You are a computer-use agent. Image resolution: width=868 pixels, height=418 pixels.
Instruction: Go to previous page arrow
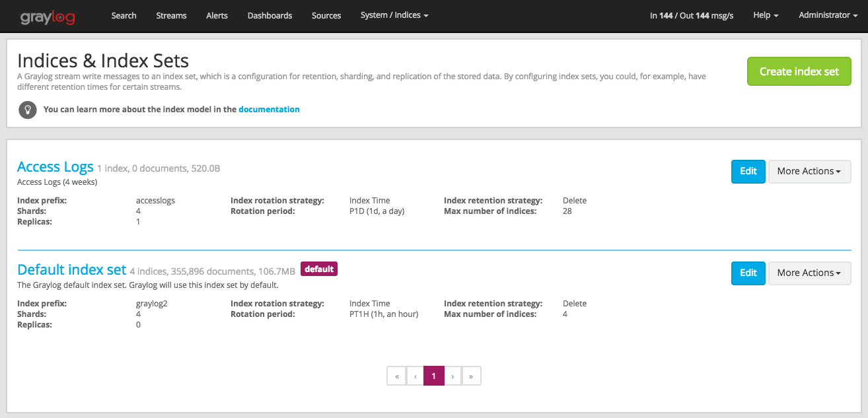pos(415,376)
